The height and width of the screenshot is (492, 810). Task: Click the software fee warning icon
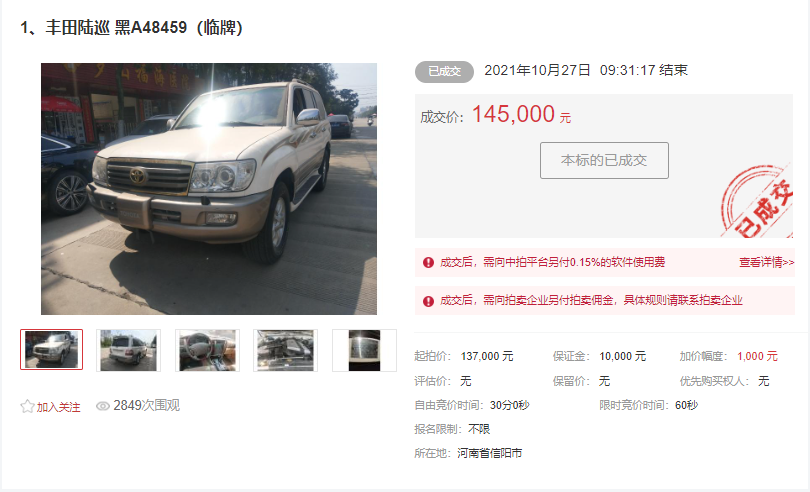pyautogui.click(x=428, y=263)
